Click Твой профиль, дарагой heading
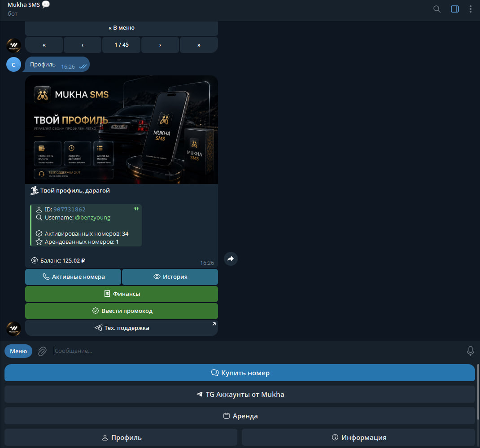The height and width of the screenshot is (448, 480). coord(75,191)
